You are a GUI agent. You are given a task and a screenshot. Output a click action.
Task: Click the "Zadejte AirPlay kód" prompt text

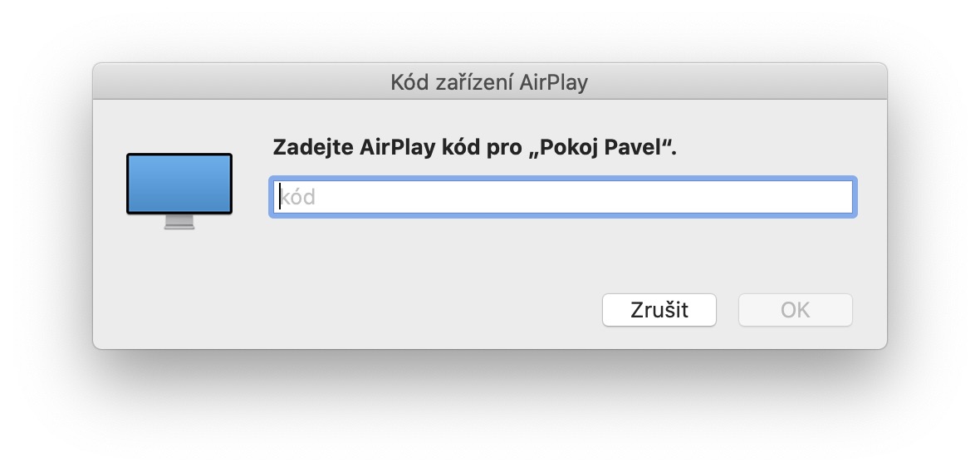click(399, 150)
